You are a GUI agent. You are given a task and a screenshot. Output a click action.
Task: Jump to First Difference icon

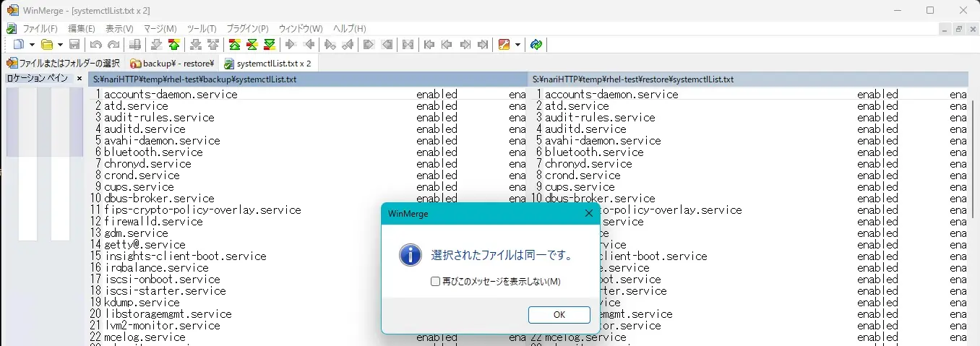(x=235, y=45)
